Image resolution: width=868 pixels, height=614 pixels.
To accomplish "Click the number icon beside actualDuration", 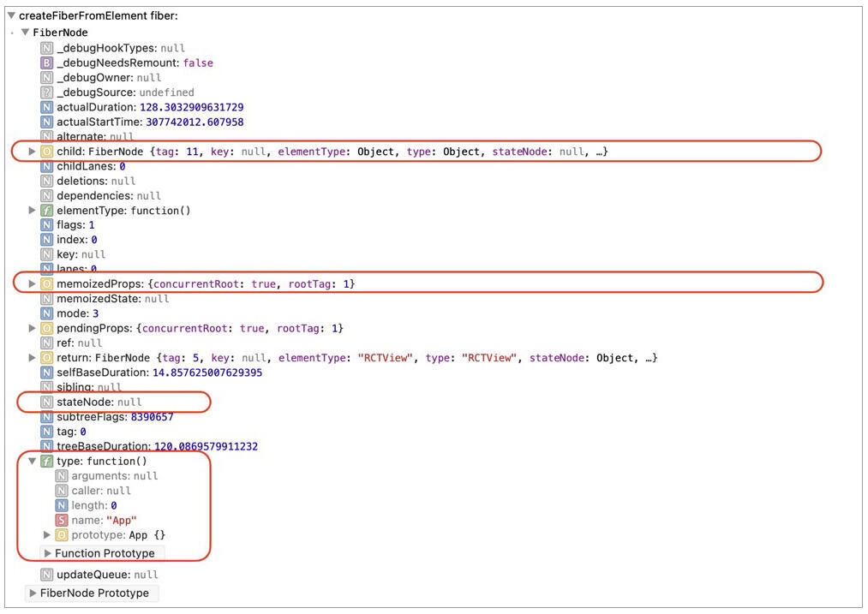I will click(x=47, y=108).
